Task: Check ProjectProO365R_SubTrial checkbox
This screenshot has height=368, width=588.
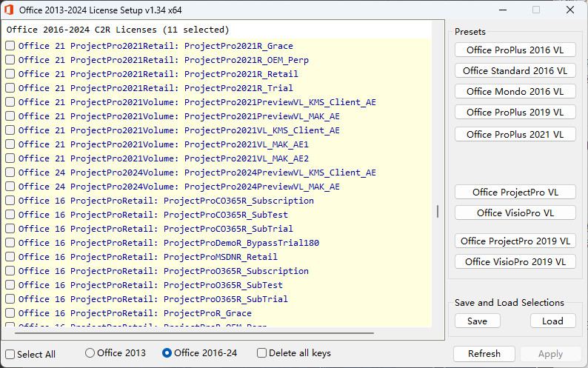Action: pos(10,299)
